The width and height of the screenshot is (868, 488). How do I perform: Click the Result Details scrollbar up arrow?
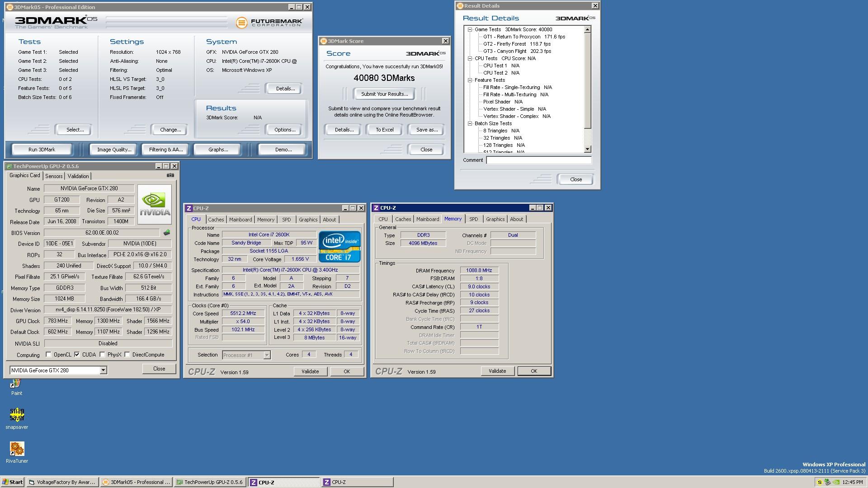coord(587,29)
